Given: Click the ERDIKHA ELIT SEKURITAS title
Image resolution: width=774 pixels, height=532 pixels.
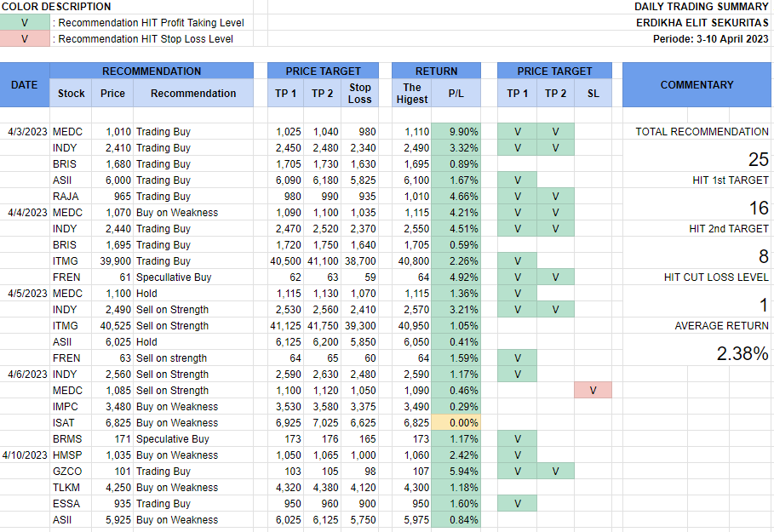Looking at the screenshot, I should (702, 23).
